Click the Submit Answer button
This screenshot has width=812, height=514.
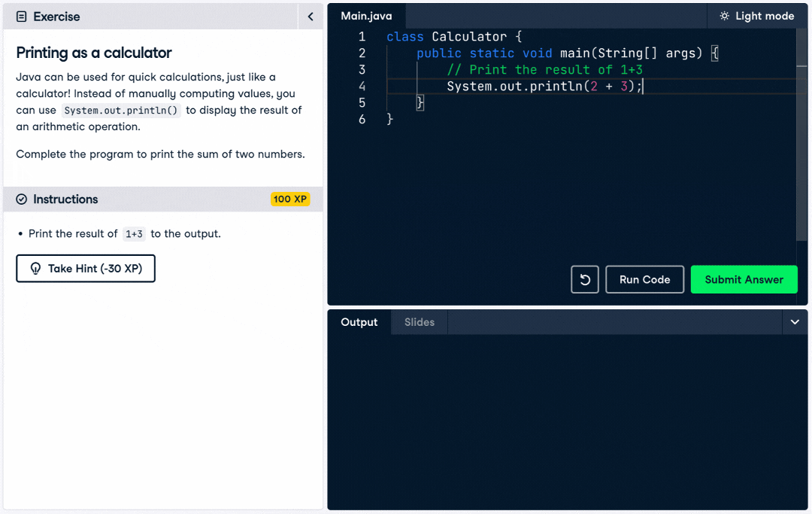tap(744, 280)
